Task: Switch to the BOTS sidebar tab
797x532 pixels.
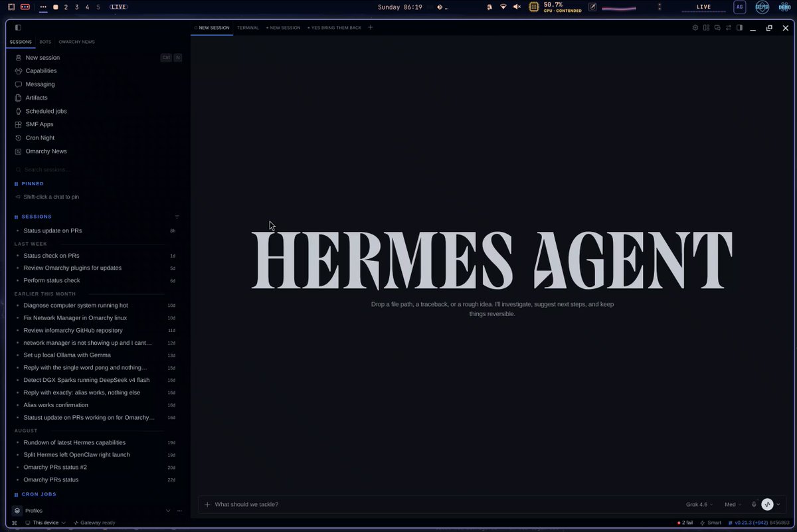Action: (45, 42)
